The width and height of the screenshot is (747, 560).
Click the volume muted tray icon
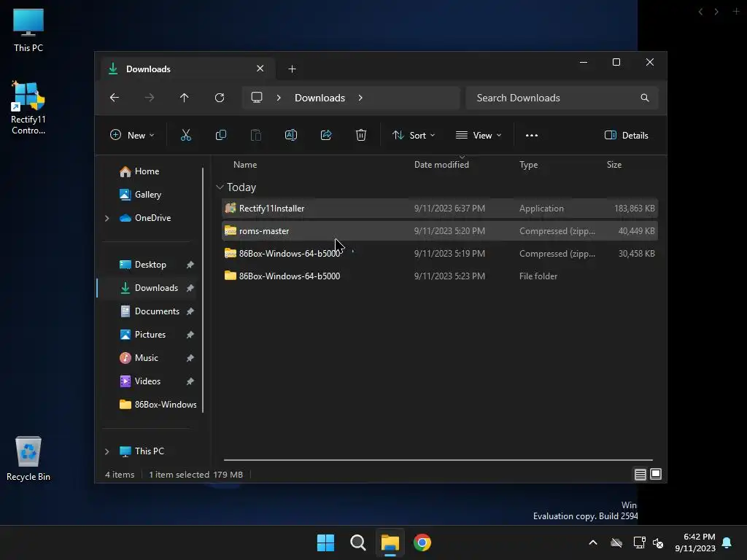659,542
